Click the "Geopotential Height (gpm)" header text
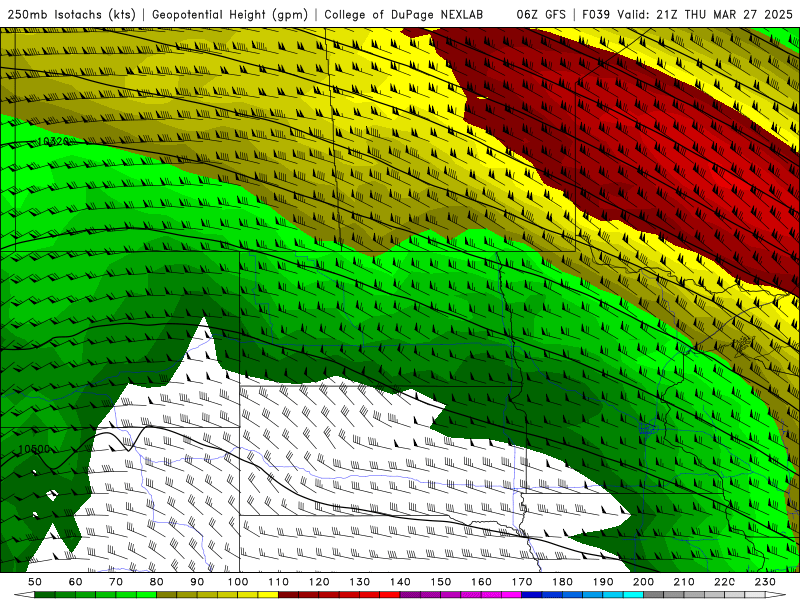This screenshot has height=600, width=800. point(230,14)
